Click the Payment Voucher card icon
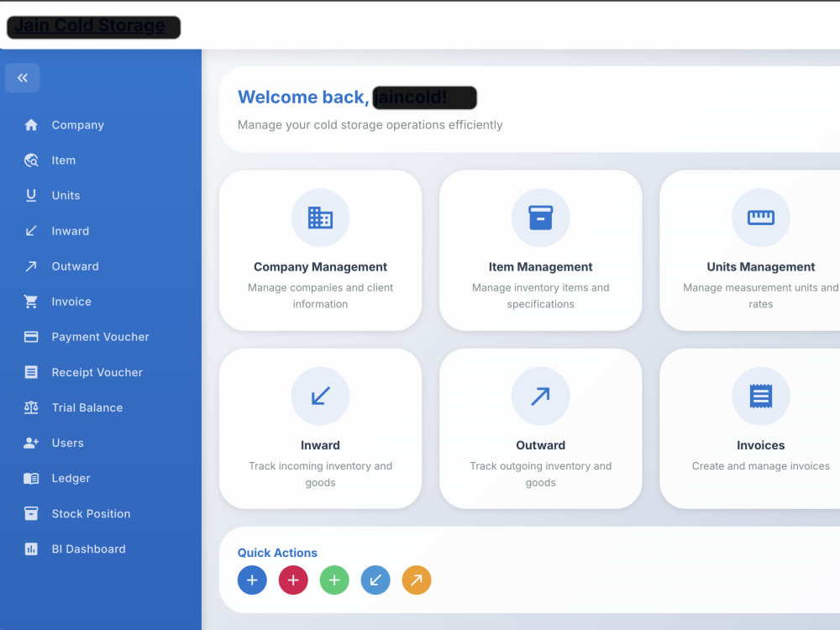Image resolution: width=840 pixels, height=630 pixels. click(x=31, y=337)
